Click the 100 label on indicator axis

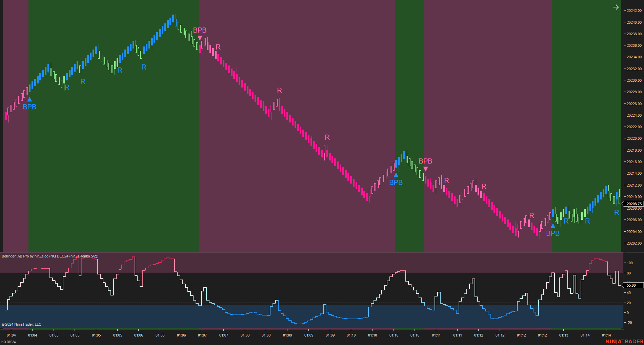(x=630, y=263)
